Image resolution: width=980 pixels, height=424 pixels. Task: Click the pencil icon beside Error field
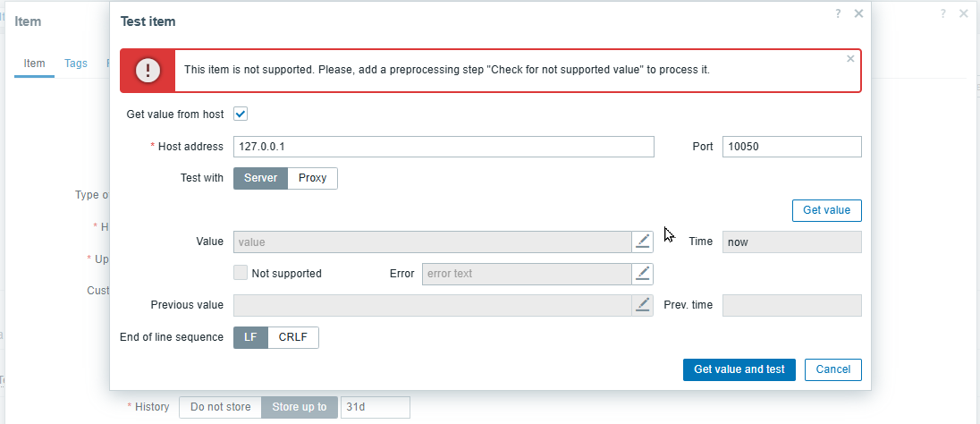643,274
